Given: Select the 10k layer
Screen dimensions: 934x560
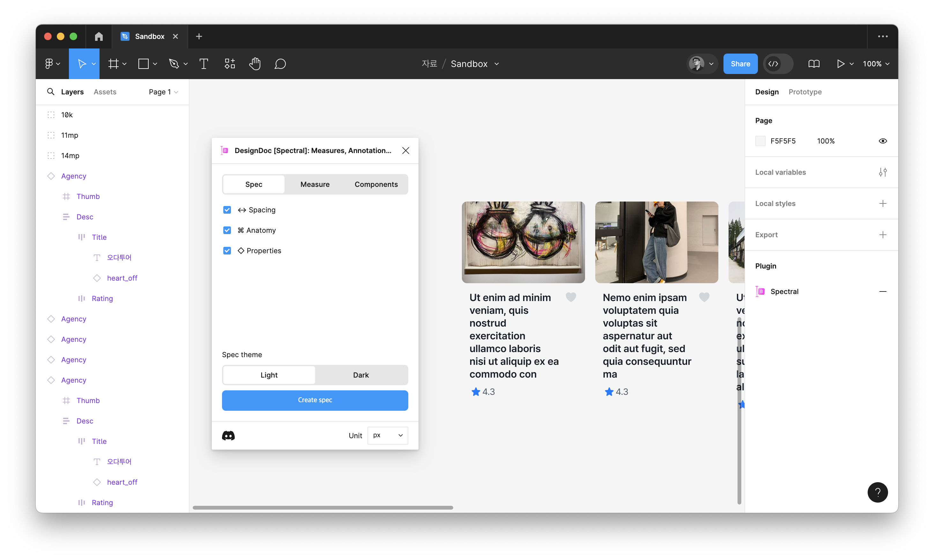Looking at the screenshot, I should [67, 115].
